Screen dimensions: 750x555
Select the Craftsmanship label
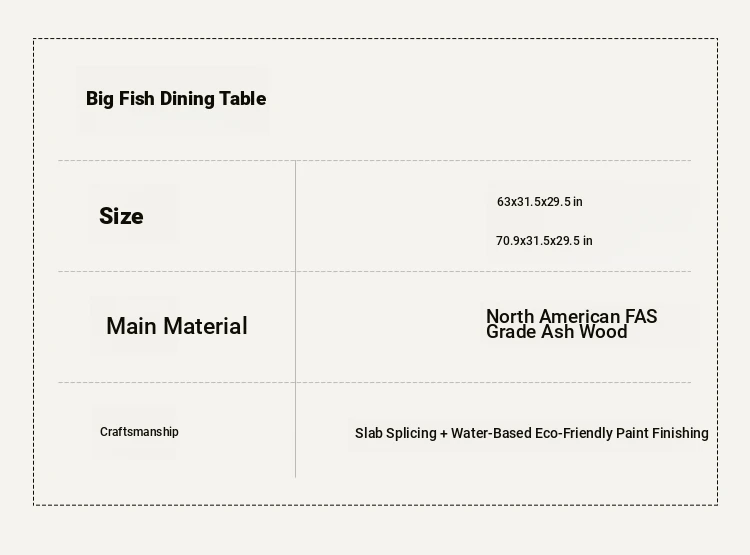tap(139, 432)
